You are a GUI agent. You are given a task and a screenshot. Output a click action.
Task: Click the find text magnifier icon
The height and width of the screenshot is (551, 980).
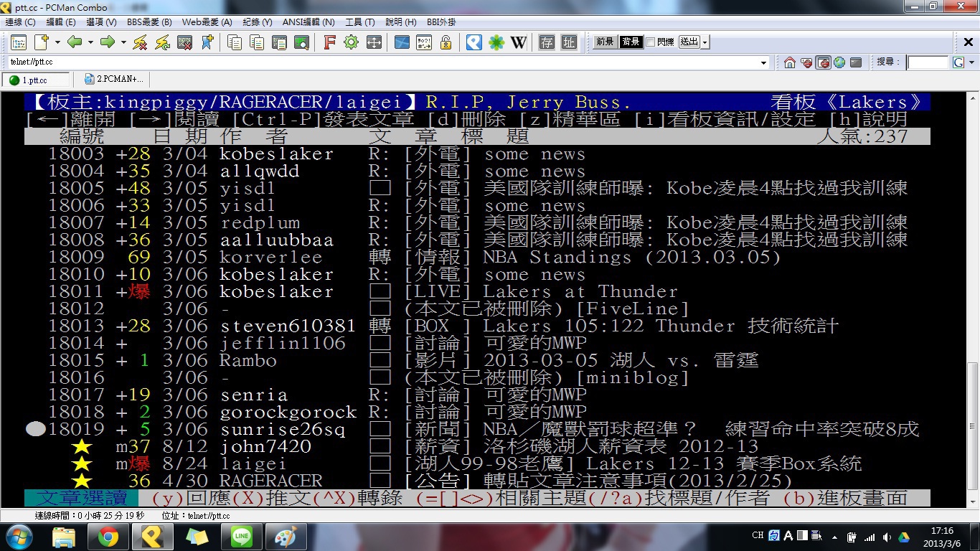click(x=301, y=42)
